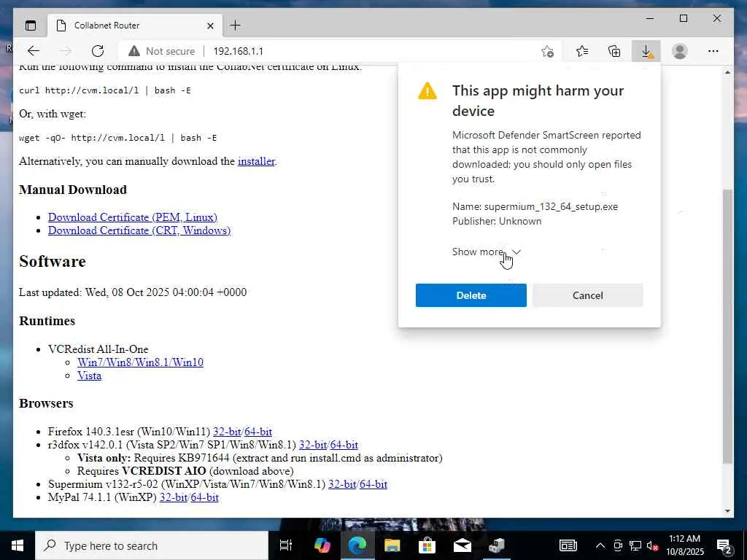Image resolution: width=747 pixels, height=560 pixels.
Task: Open the notification center icon
Action: pyautogui.click(x=724, y=545)
